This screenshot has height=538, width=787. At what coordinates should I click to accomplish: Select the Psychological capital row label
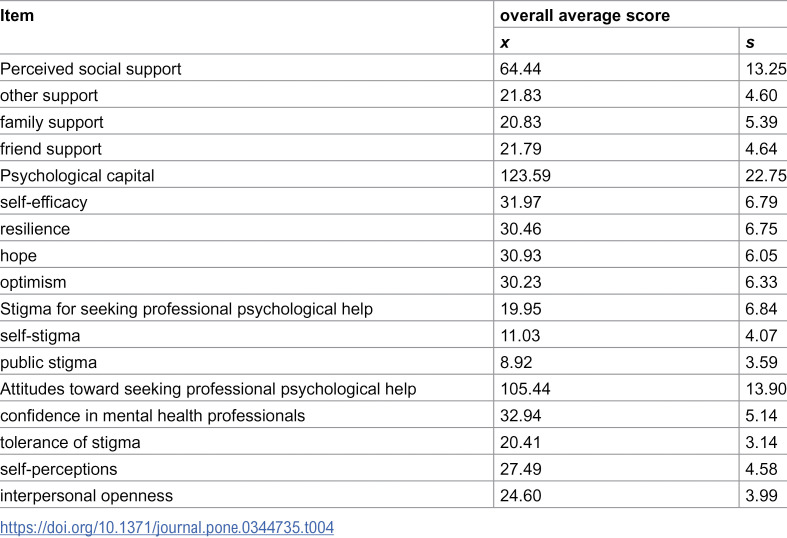tap(77, 176)
